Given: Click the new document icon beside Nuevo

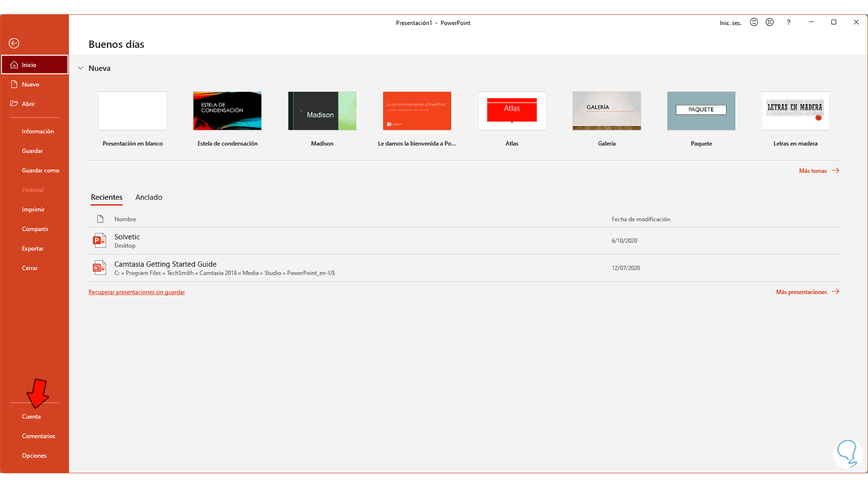Looking at the screenshot, I should coord(14,84).
